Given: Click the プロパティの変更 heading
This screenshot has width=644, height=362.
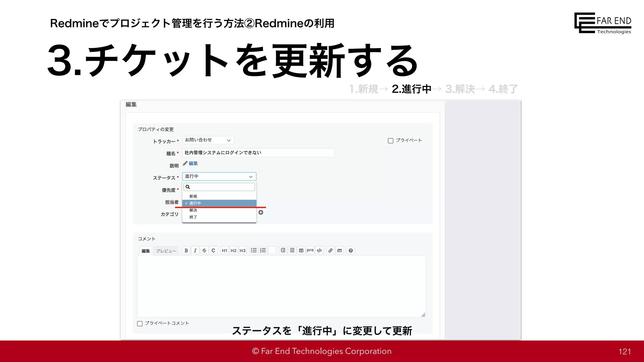Looking at the screenshot, I should point(156,129).
